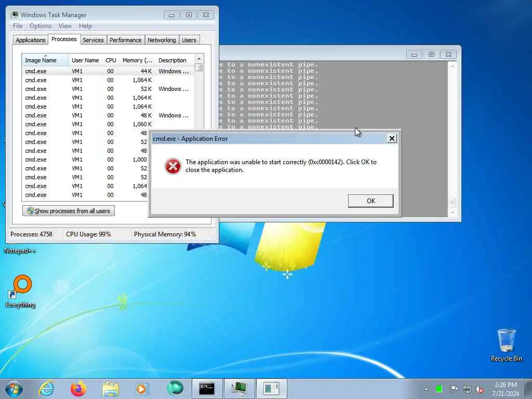Sort by Image Name column header
The height and width of the screenshot is (399, 532).
(46, 60)
